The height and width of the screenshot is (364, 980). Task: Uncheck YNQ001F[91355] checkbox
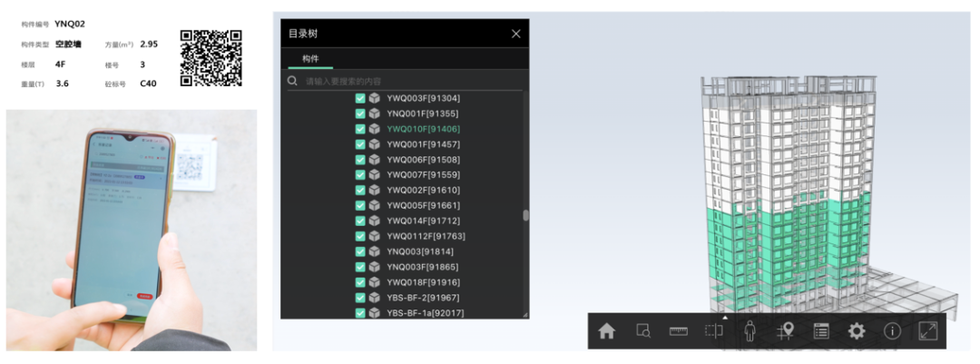coord(360,113)
